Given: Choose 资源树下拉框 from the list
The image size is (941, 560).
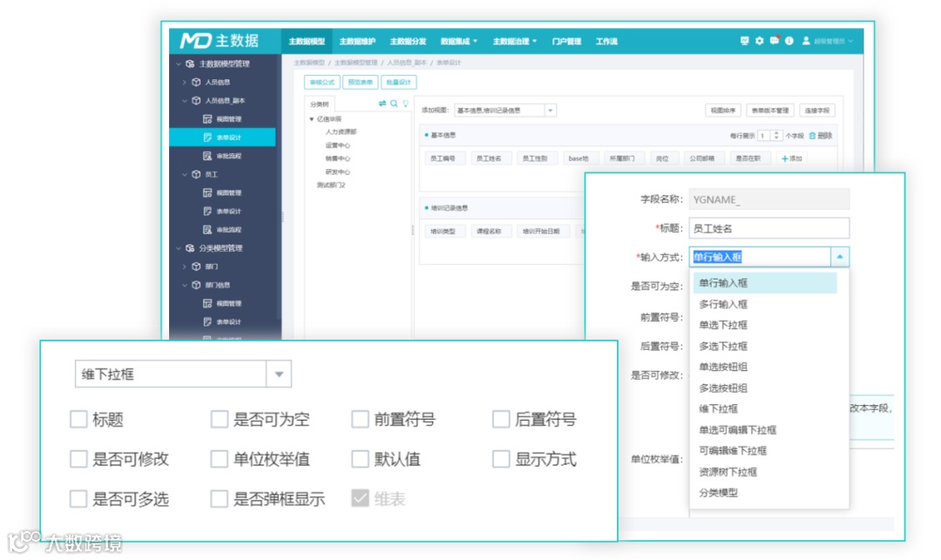Looking at the screenshot, I should pos(765,472).
